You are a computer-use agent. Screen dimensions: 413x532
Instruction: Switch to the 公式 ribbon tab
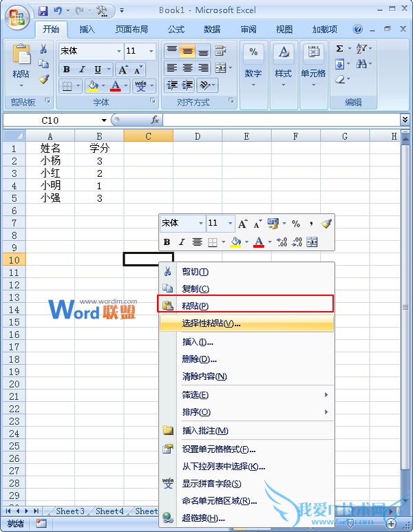176,30
